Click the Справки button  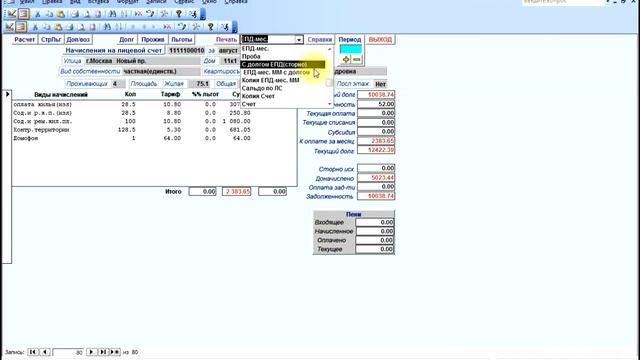pyautogui.click(x=320, y=40)
